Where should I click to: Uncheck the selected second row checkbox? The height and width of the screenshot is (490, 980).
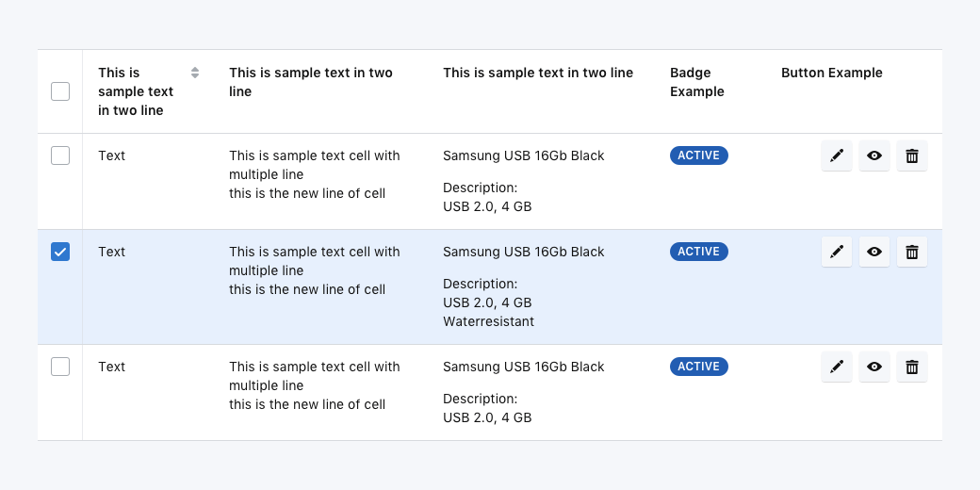(60, 252)
